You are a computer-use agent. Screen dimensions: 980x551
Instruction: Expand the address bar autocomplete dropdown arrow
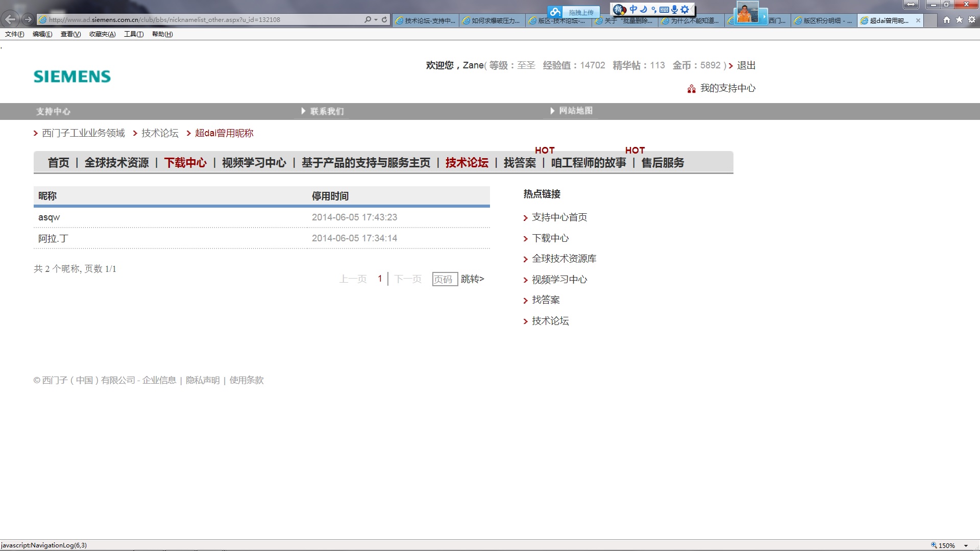pyautogui.click(x=376, y=19)
